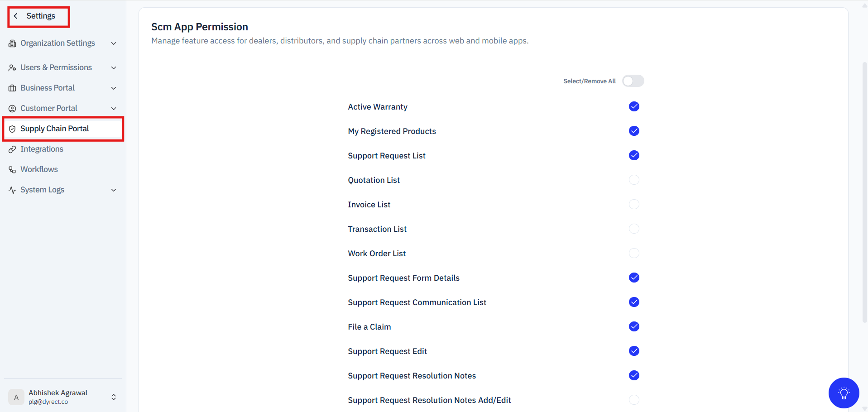Expand the Customer Portal chevron
The height and width of the screenshot is (412, 868).
click(114, 109)
